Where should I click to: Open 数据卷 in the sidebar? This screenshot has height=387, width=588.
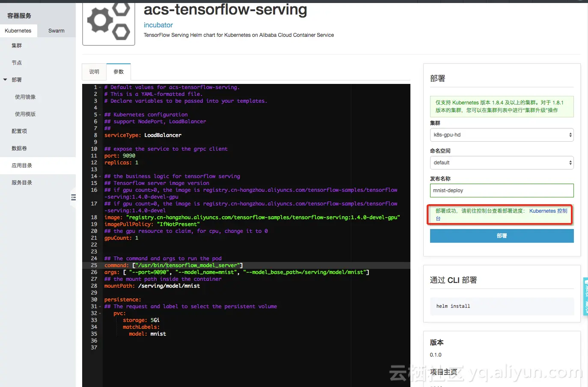point(19,148)
